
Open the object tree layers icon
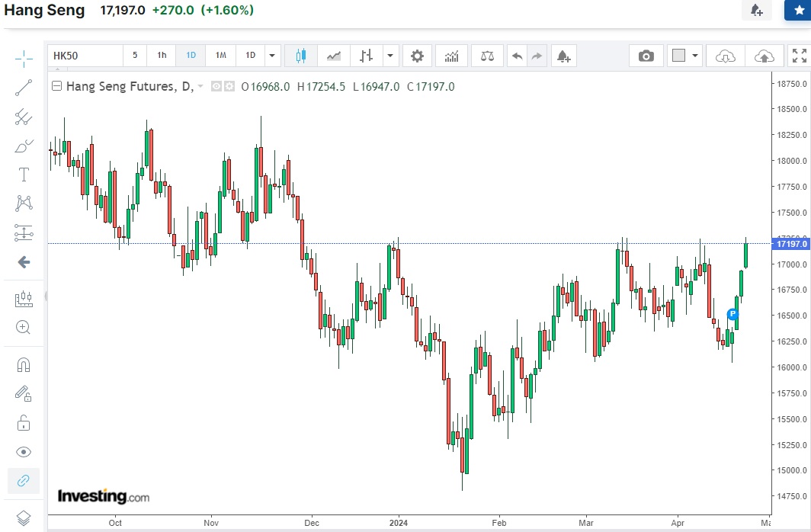click(x=24, y=517)
